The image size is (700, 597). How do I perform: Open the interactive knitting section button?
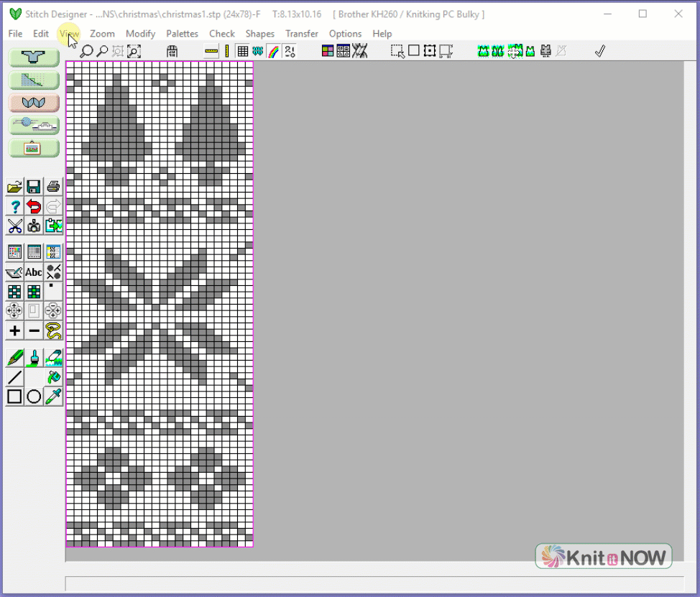[34, 126]
